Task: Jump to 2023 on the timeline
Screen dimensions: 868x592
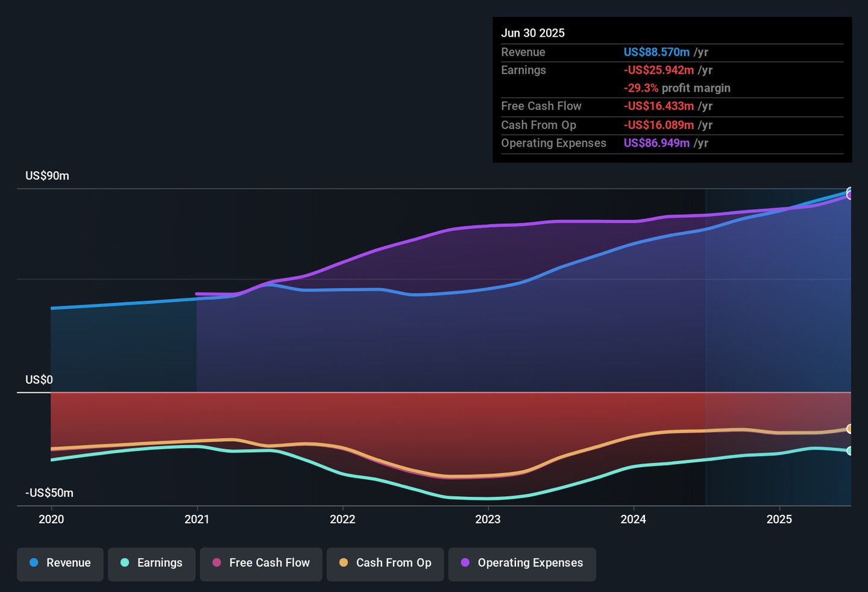Action: point(488,519)
